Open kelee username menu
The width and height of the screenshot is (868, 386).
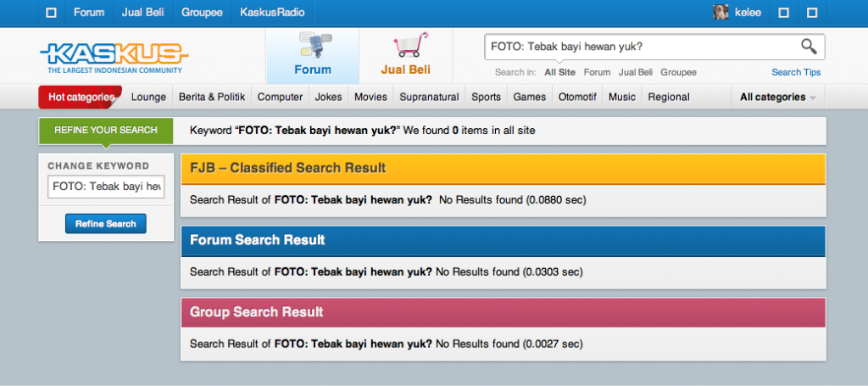pyautogui.click(x=748, y=13)
